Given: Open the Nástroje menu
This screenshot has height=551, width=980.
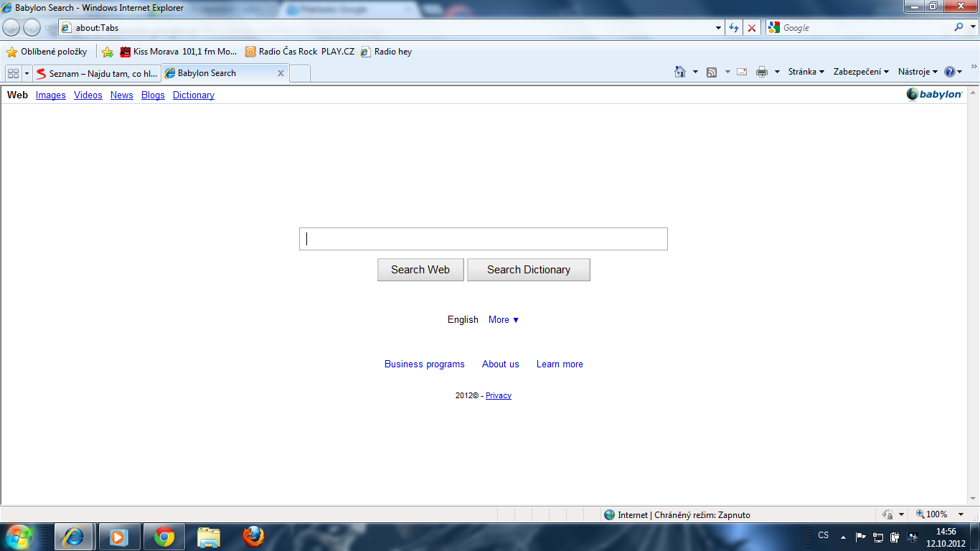Looking at the screenshot, I should [x=918, y=72].
